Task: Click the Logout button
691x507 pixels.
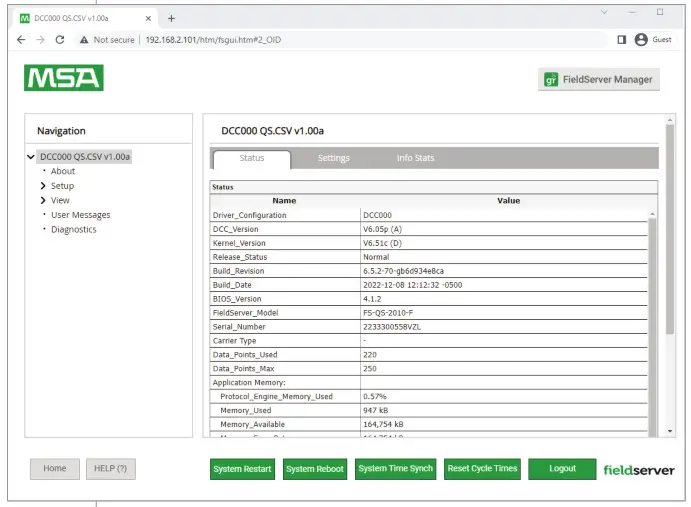Action: coord(562,469)
